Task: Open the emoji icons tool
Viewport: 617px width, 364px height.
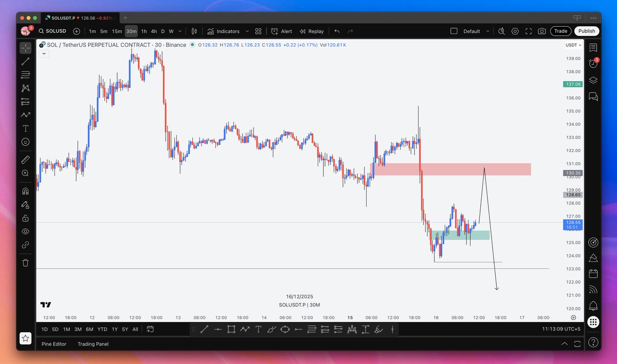Action: coord(26,142)
